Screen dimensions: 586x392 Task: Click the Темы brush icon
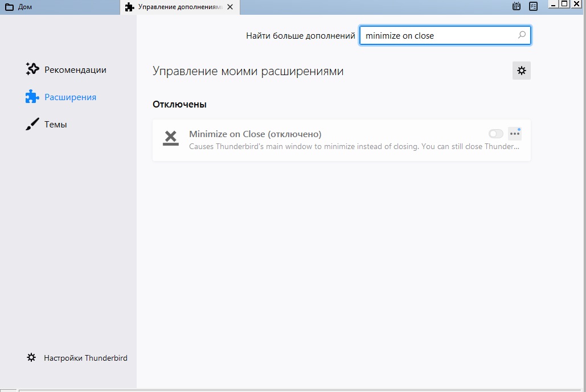(x=32, y=124)
